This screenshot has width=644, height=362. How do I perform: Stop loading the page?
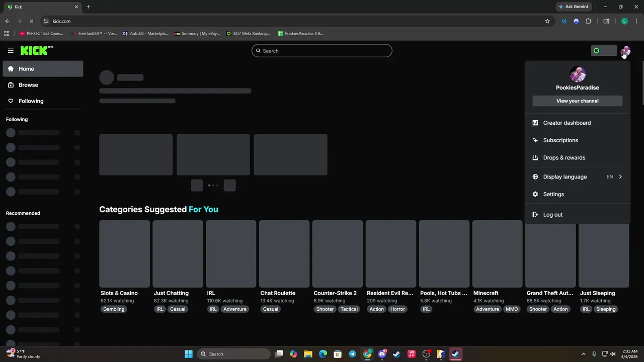click(x=31, y=21)
